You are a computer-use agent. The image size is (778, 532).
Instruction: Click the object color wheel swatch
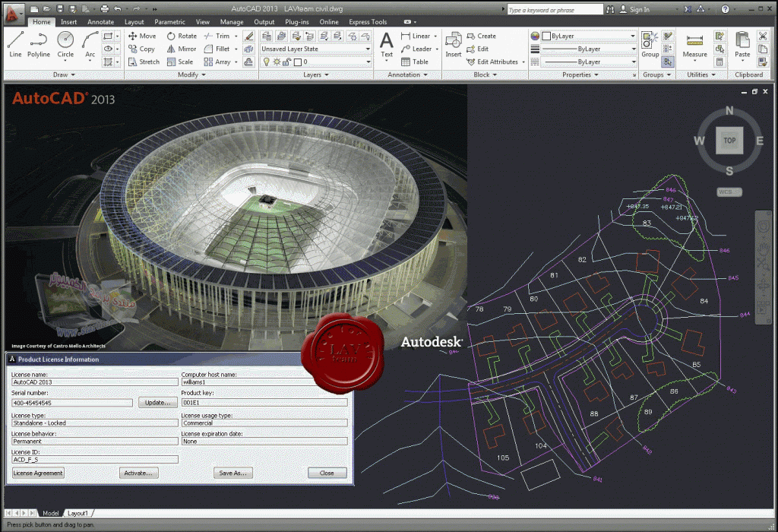(535, 36)
